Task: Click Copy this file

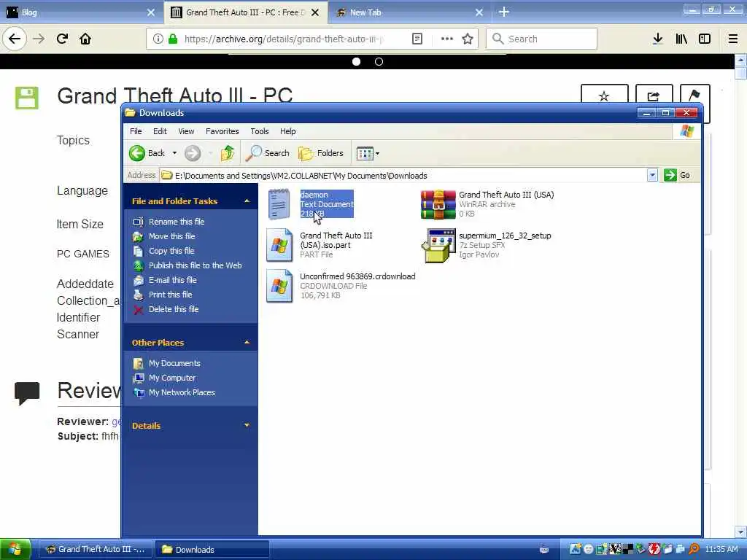Action: pyautogui.click(x=171, y=251)
